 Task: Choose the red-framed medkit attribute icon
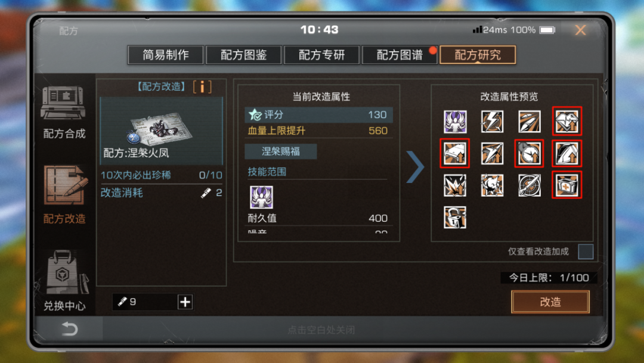(x=567, y=185)
